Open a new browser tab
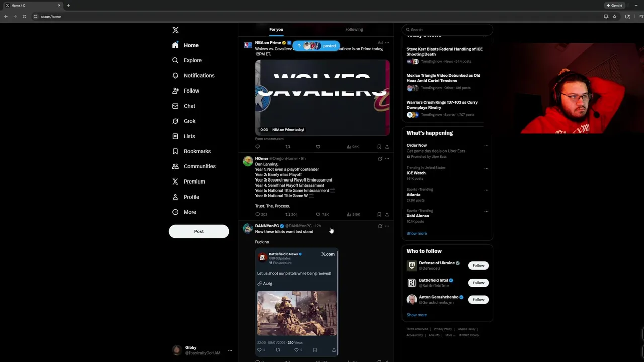The height and width of the screenshot is (362, 644). pos(68,5)
